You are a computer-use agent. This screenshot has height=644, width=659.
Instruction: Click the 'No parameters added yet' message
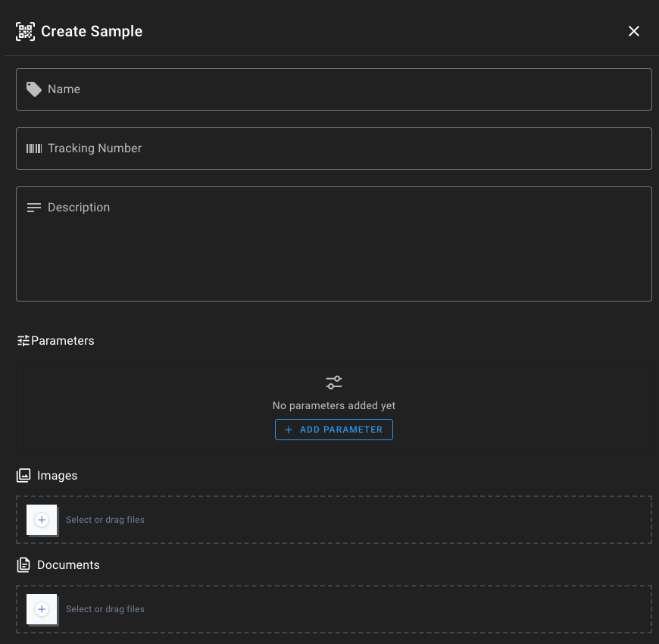334,405
